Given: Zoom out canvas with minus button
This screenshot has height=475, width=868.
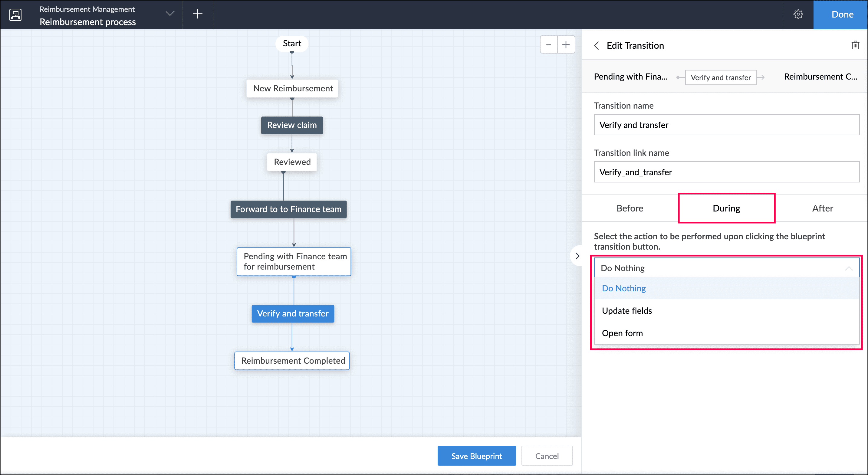Looking at the screenshot, I should tap(549, 45).
